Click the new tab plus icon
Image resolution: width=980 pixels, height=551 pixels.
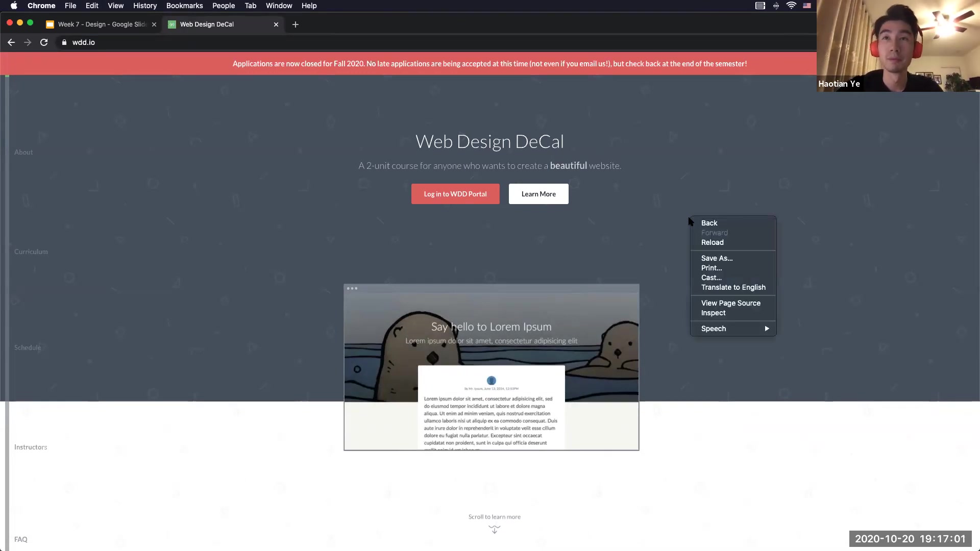(294, 24)
